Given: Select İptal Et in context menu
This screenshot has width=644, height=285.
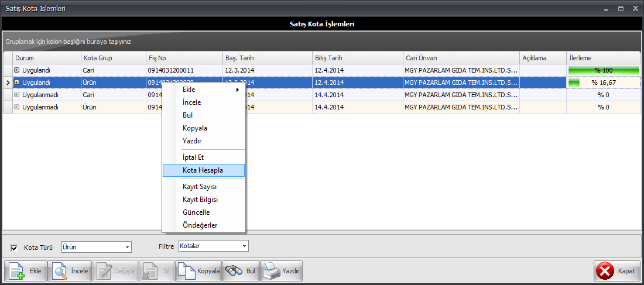Looking at the screenshot, I should point(204,157).
